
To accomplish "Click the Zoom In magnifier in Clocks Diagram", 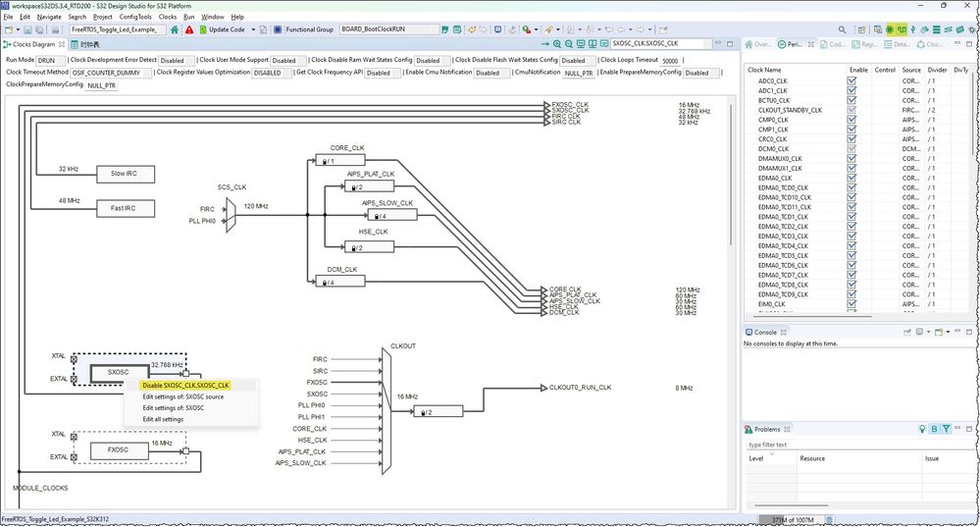I will [x=557, y=44].
